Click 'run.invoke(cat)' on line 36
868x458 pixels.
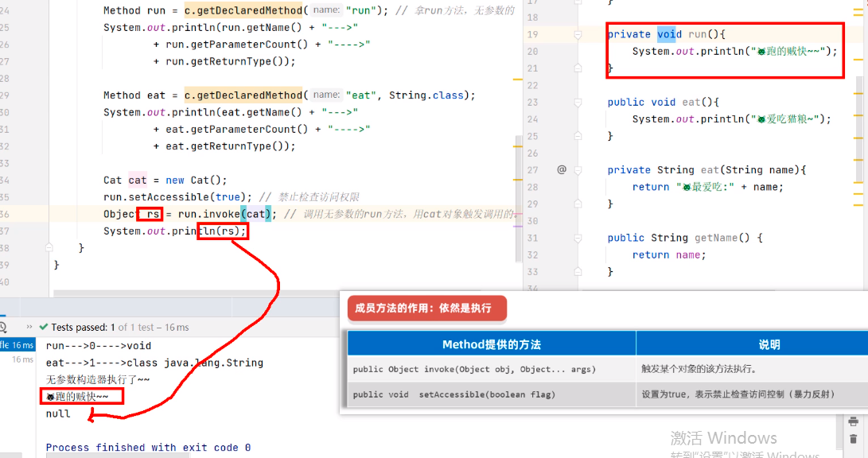click(x=224, y=214)
